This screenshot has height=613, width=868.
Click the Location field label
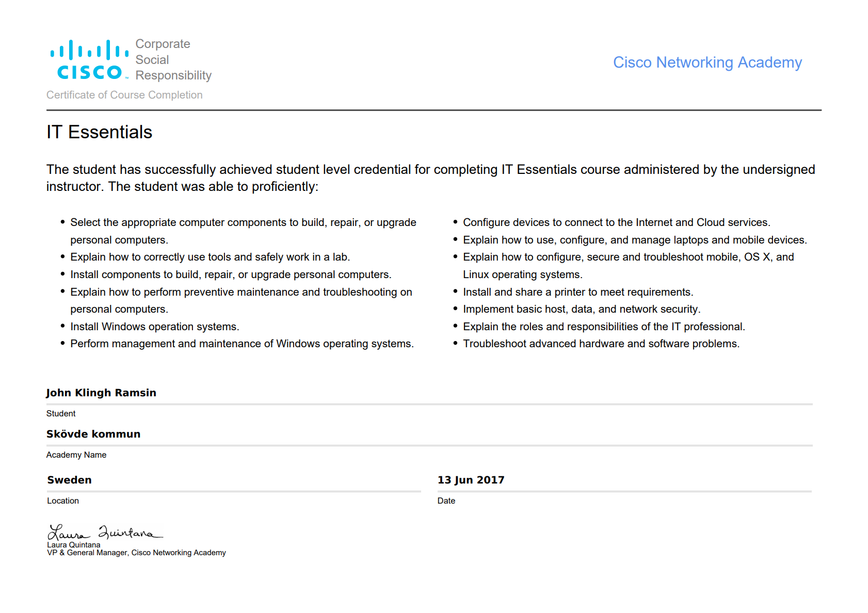pos(63,501)
